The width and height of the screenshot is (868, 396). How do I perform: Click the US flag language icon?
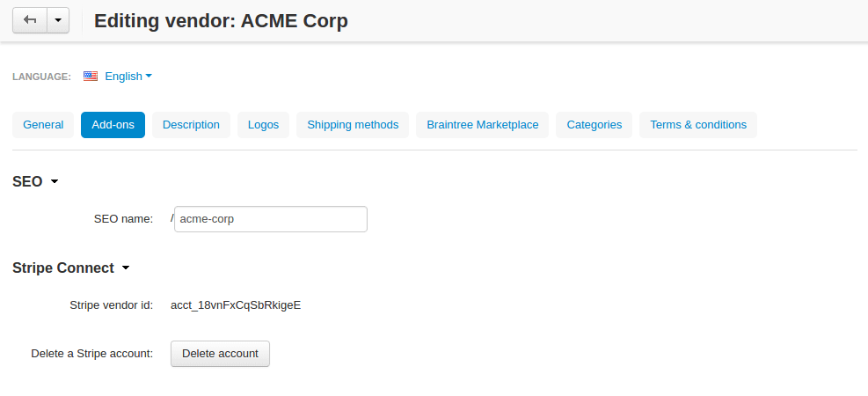[x=91, y=77]
